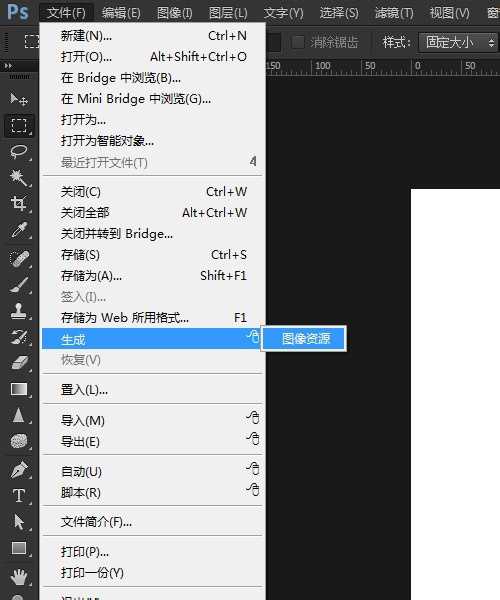This screenshot has width=500, height=600.
Task: Select the Rectangle shape tool
Action: click(x=18, y=548)
